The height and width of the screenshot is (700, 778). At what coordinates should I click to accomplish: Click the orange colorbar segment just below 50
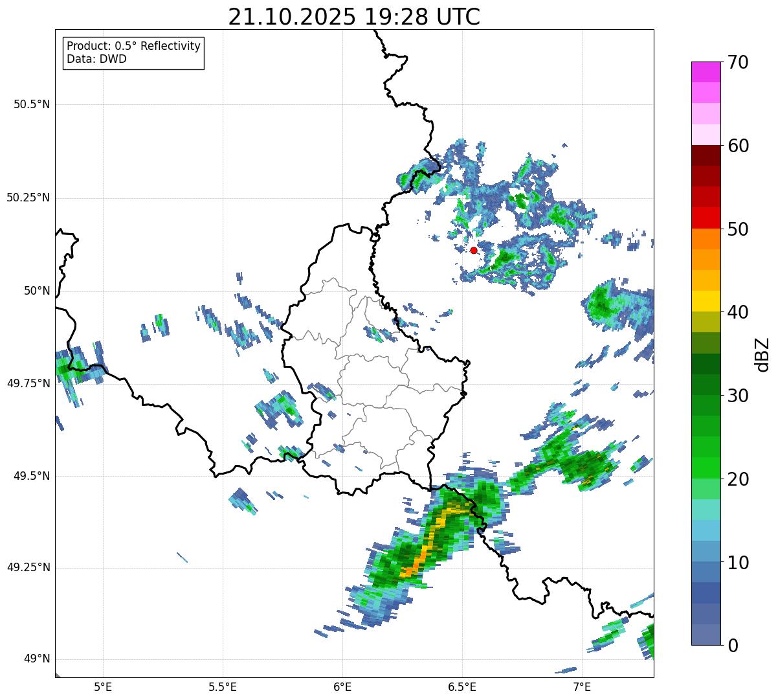706,239
